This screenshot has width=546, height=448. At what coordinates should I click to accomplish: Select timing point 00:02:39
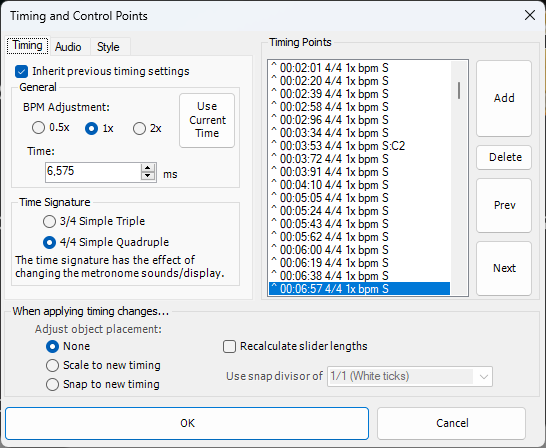pyautogui.click(x=359, y=94)
